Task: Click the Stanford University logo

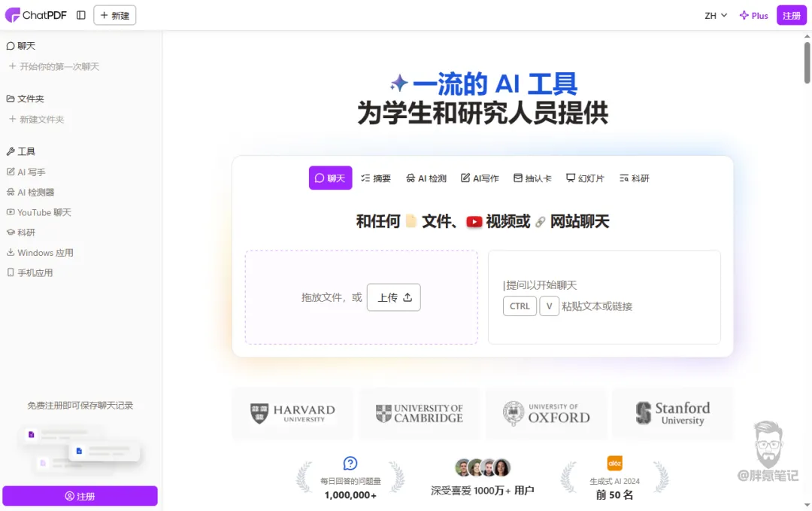Action: pos(673,413)
